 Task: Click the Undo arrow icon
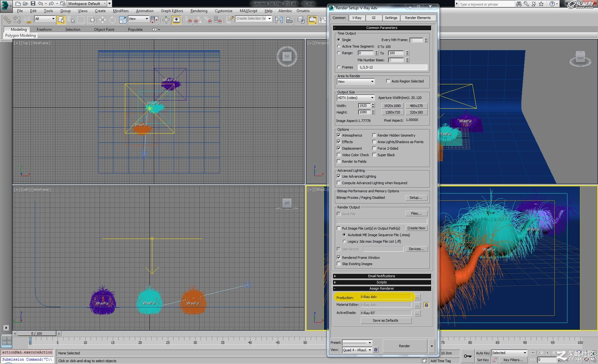(x=40, y=4)
